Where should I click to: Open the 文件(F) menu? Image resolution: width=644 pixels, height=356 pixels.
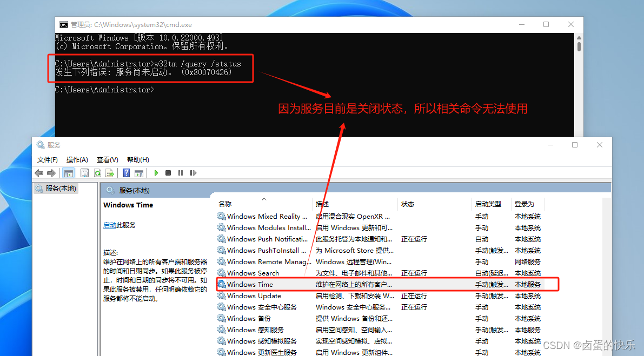pyautogui.click(x=47, y=159)
